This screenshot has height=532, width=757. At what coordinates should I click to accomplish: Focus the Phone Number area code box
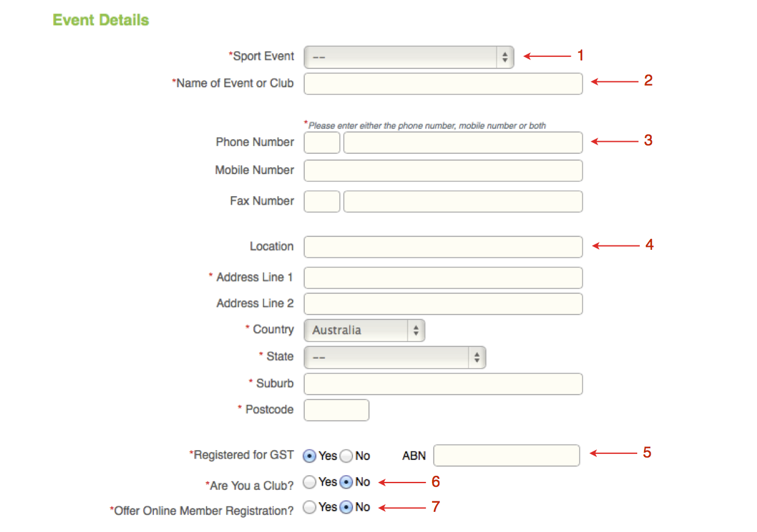(322, 142)
